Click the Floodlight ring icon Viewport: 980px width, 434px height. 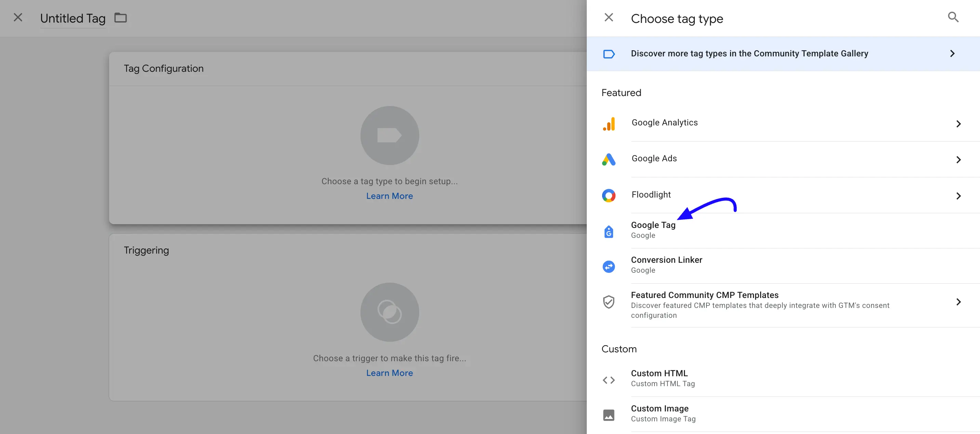609,195
